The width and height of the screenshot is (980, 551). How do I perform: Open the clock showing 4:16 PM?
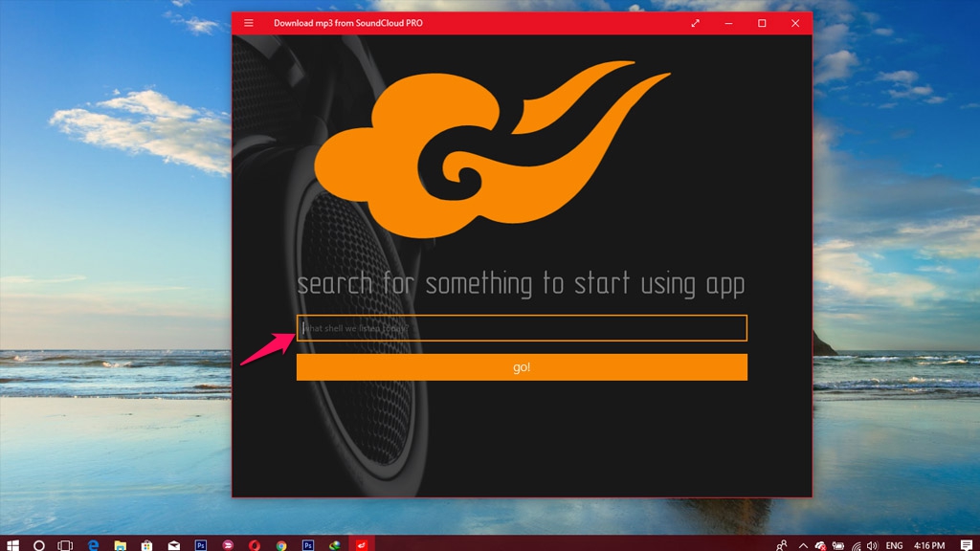point(929,545)
